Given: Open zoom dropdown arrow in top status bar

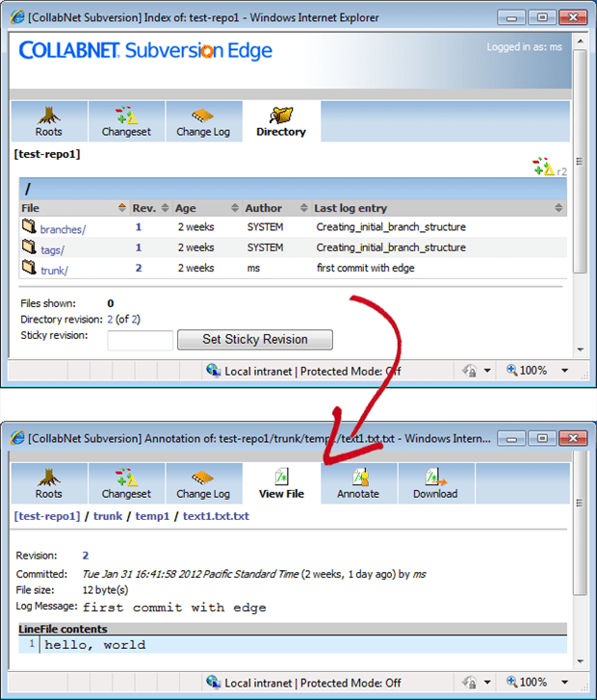Looking at the screenshot, I should click(x=565, y=371).
